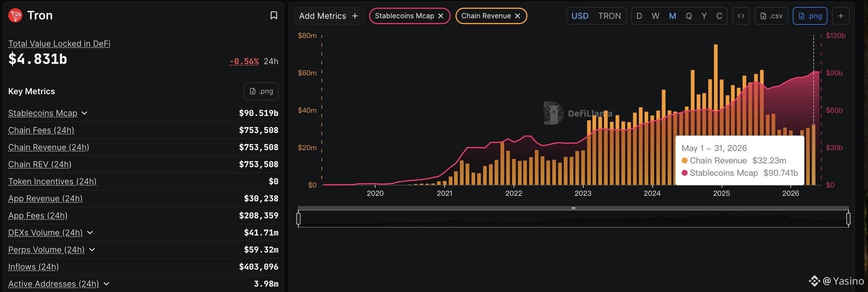Click the Tron logo icon
868x292 pixels.
(15, 16)
